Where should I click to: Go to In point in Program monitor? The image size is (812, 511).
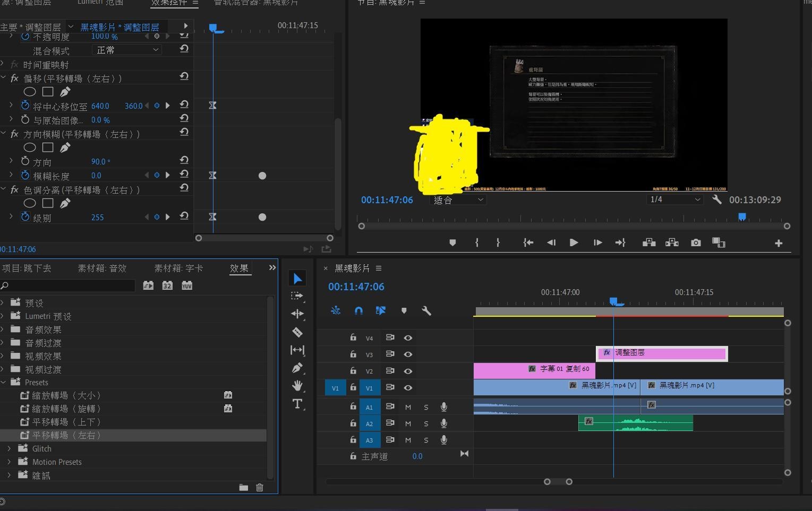pyautogui.click(x=528, y=242)
